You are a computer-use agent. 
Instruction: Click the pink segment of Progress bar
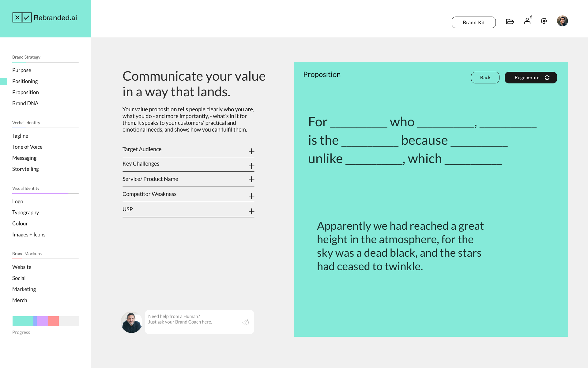(53, 321)
